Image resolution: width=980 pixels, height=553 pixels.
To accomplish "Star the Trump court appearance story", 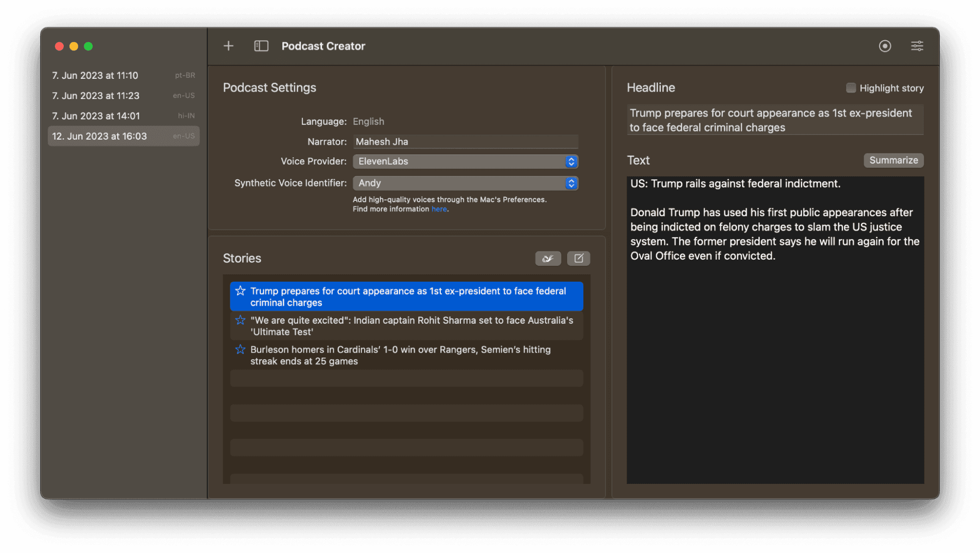I will pyautogui.click(x=240, y=291).
